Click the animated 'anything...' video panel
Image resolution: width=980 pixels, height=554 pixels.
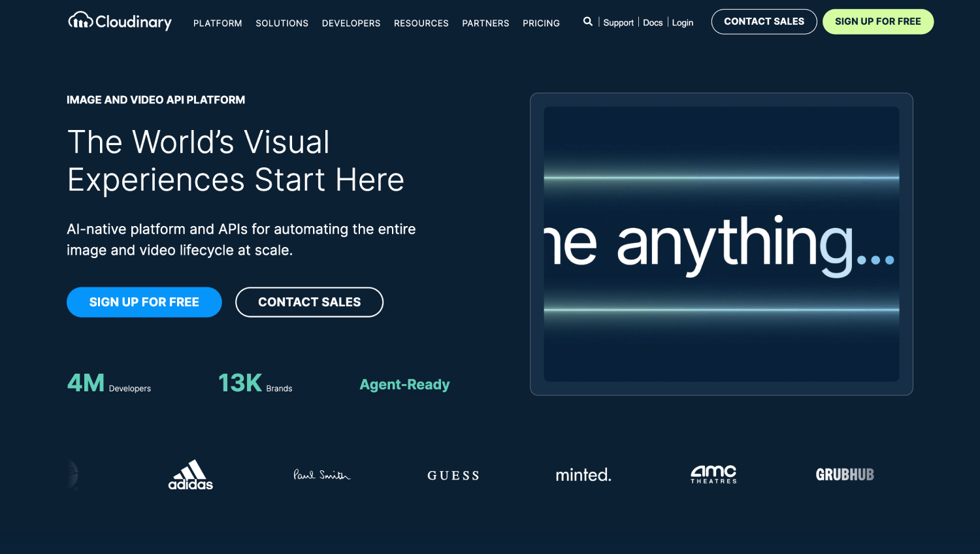pyautogui.click(x=721, y=244)
